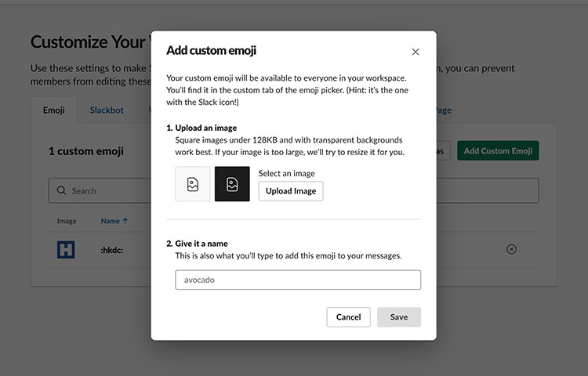Sort emoji list by Name

tap(114, 221)
